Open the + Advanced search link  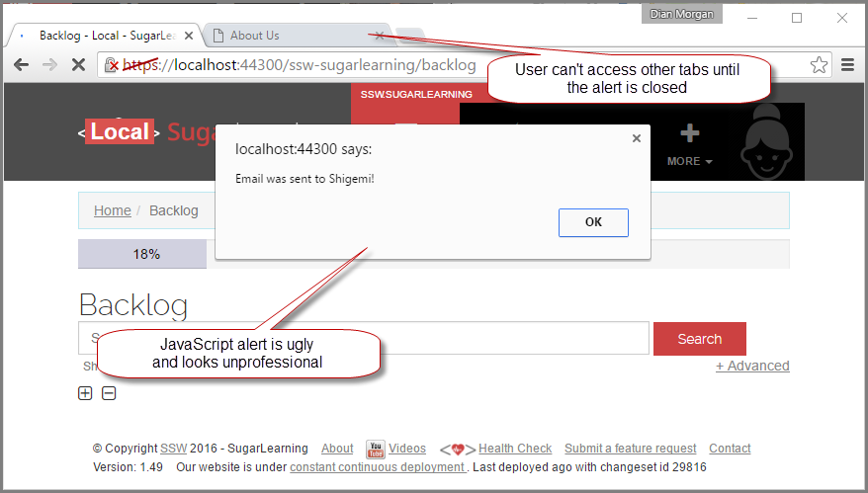752,366
